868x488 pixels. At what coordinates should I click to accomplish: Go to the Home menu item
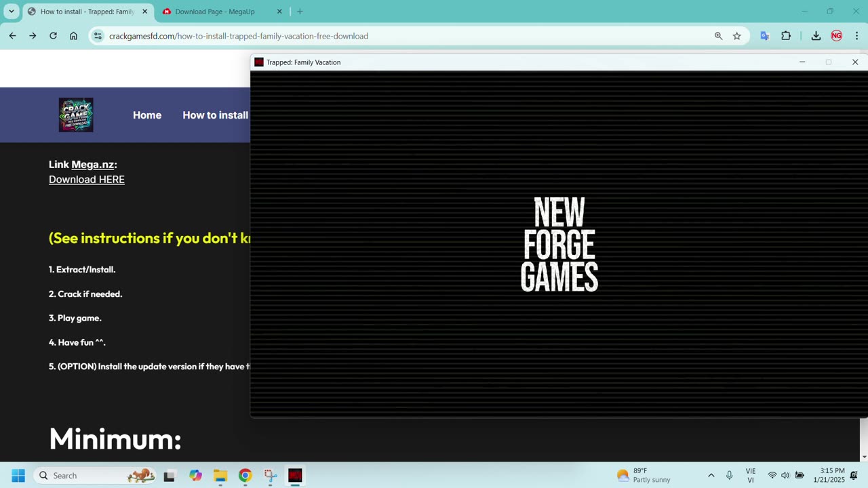pos(147,115)
